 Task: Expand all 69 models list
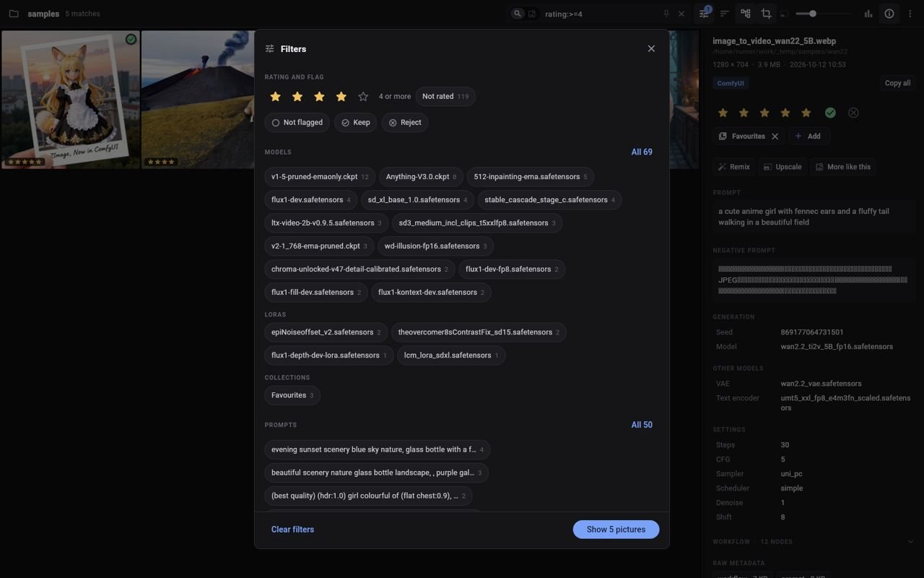coord(642,152)
